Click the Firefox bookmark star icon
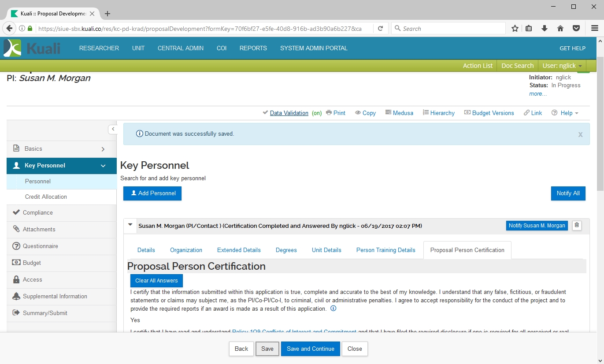The height and width of the screenshot is (364, 604). pyautogui.click(x=515, y=29)
